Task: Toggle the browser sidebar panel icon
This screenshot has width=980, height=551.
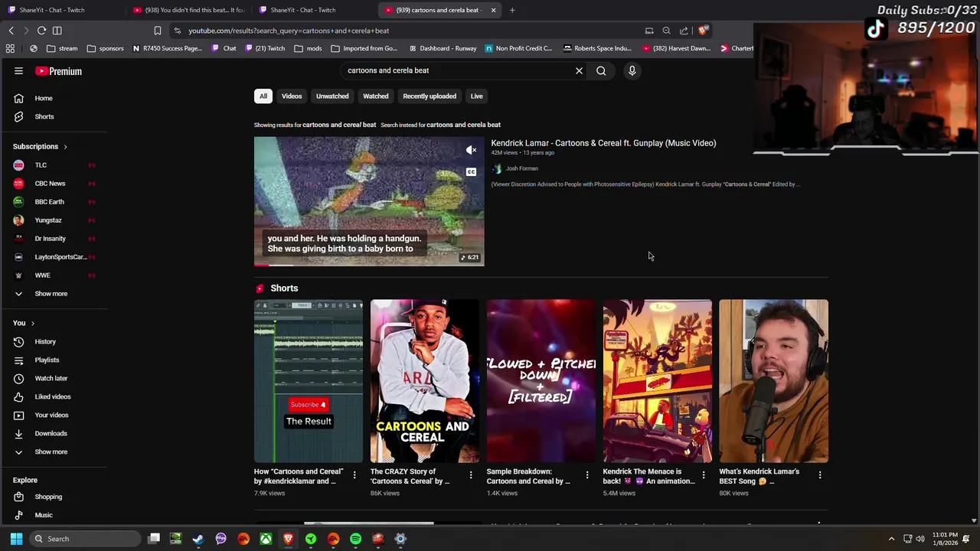Action: 57,31
